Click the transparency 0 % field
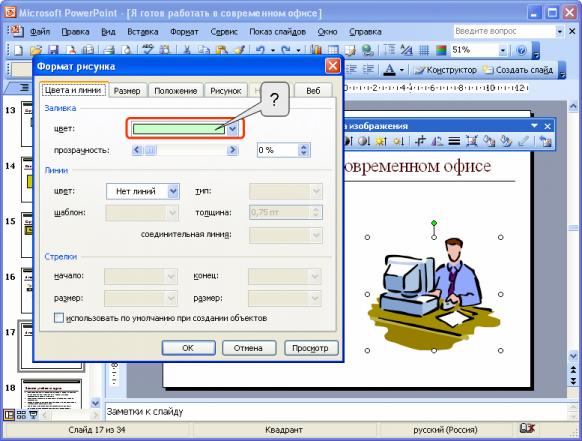The width and height of the screenshot is (582, 441). (278, 150)
